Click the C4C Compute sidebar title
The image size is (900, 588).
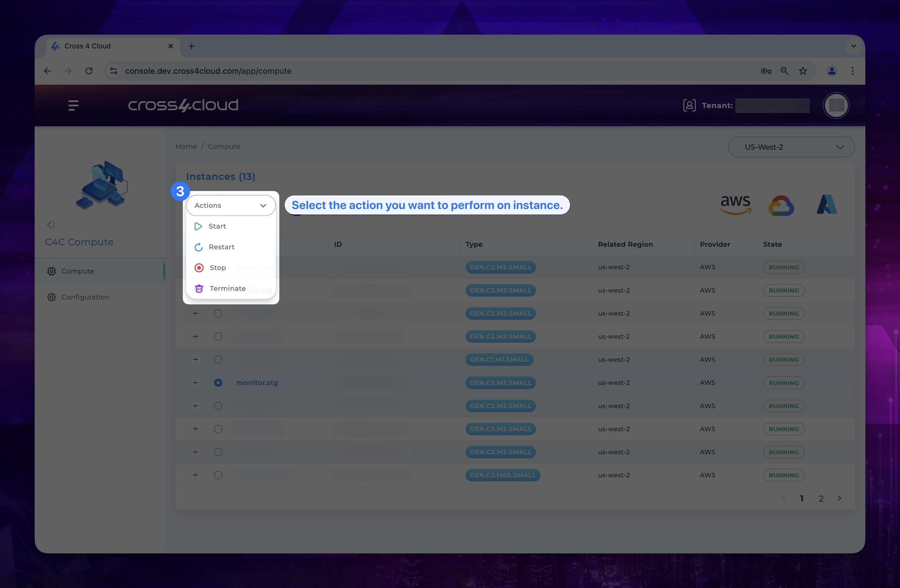pos(79,242)
